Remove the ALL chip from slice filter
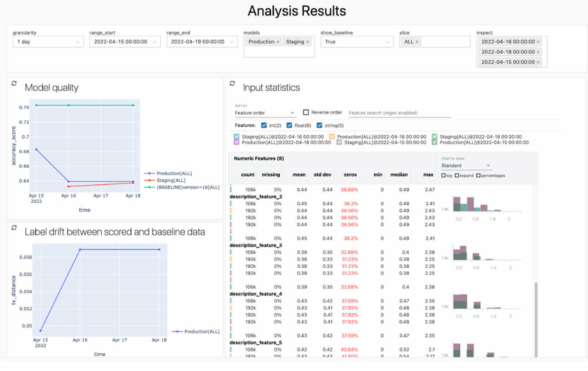 point(417,42)
